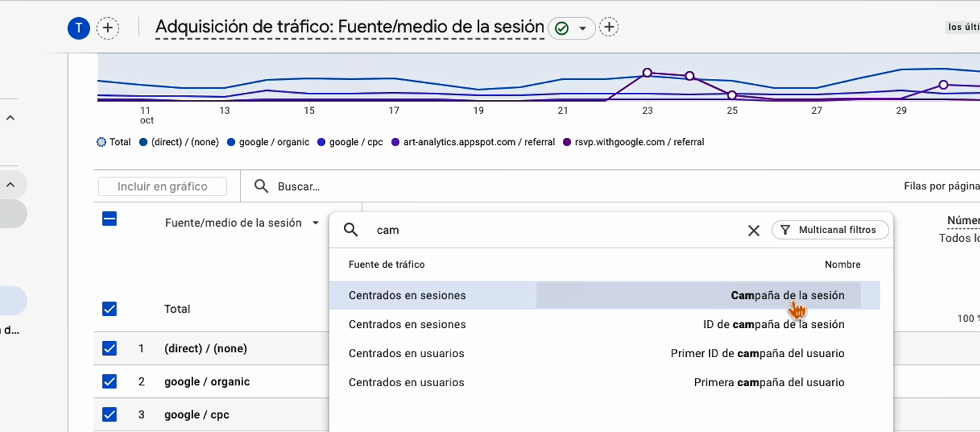Viewport: 980px width, 432px height.
Task: Click the dimension search field containing cam
Action: pyautogui.click(x=554, y=230)
